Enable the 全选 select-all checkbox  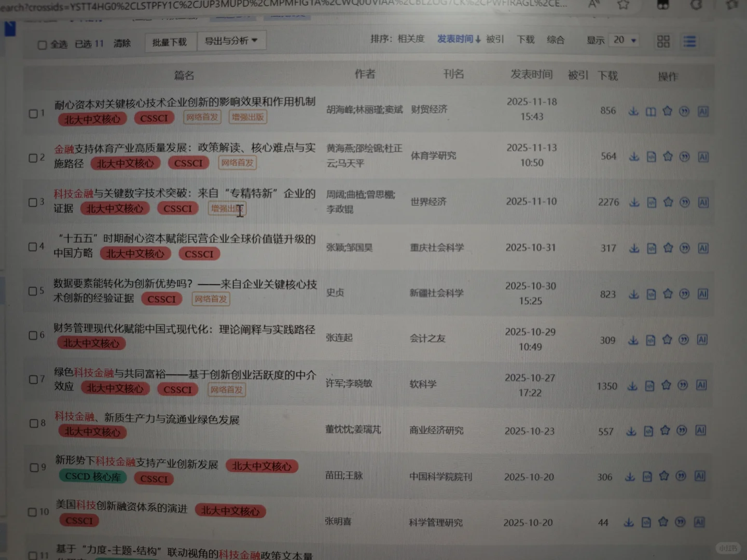[41, 45]
